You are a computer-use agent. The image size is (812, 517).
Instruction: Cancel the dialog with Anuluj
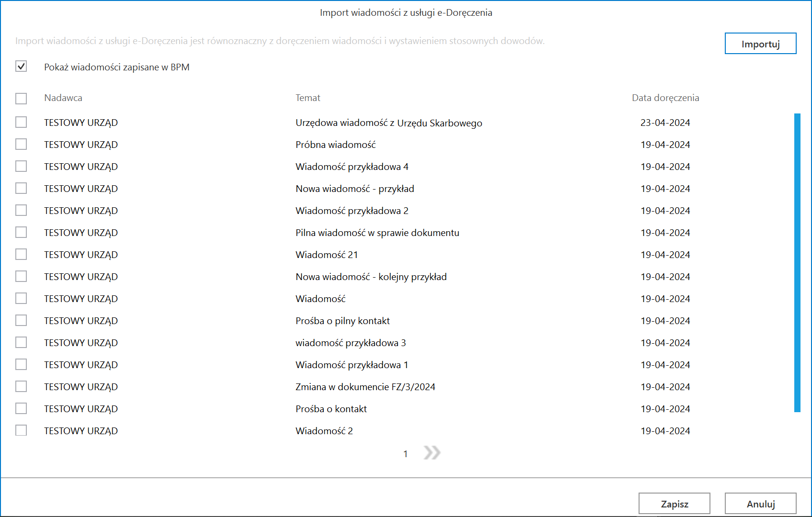click(760, 504)
